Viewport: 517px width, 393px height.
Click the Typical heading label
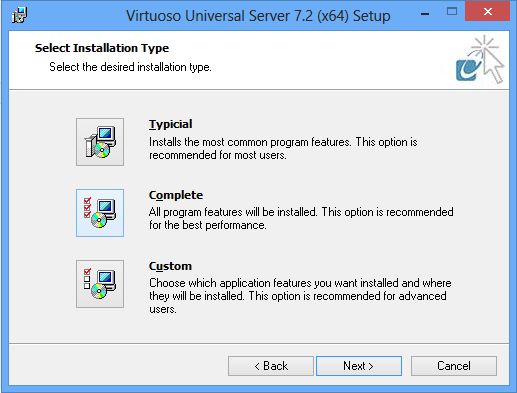[171, 124]
